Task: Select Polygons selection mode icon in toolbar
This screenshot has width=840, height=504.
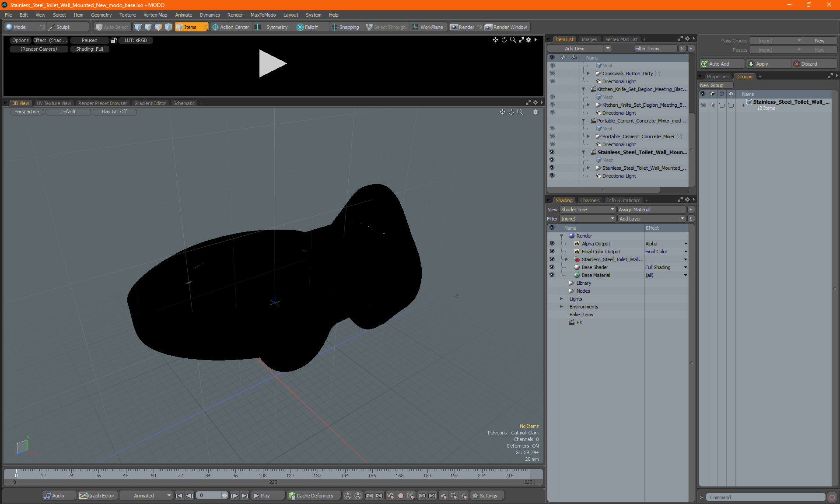Action: pyautogui.click(x=158, y=27)
